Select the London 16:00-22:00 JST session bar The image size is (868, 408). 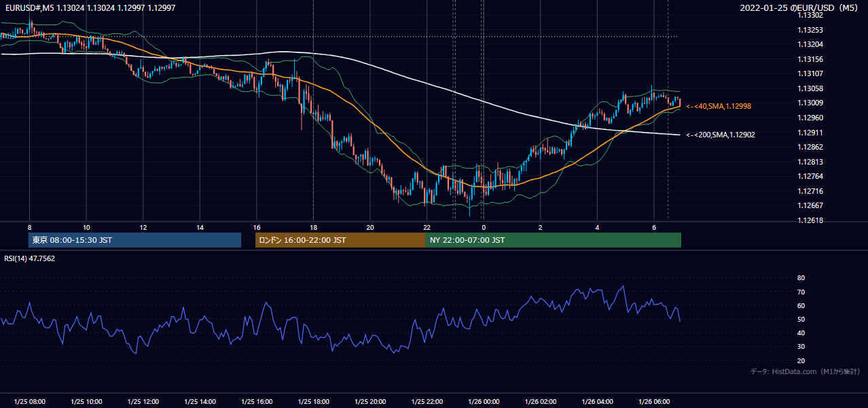(x=340, y=240)
